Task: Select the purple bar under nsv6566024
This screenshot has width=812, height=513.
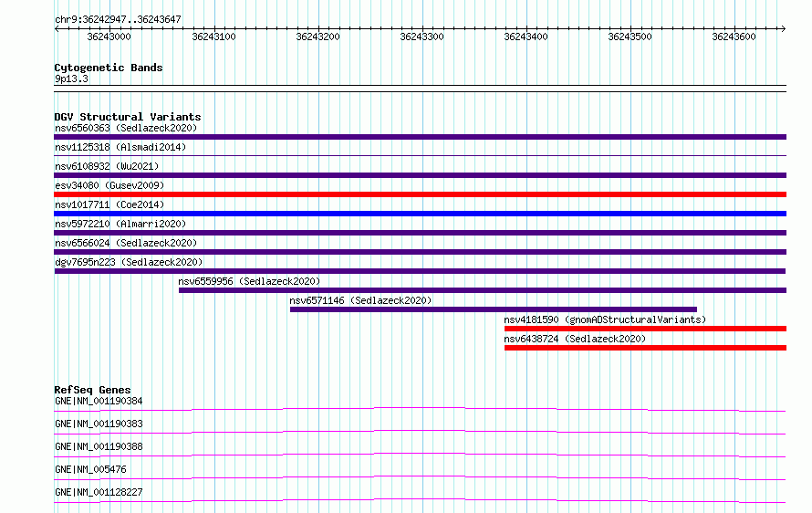Action: point(420,252)
